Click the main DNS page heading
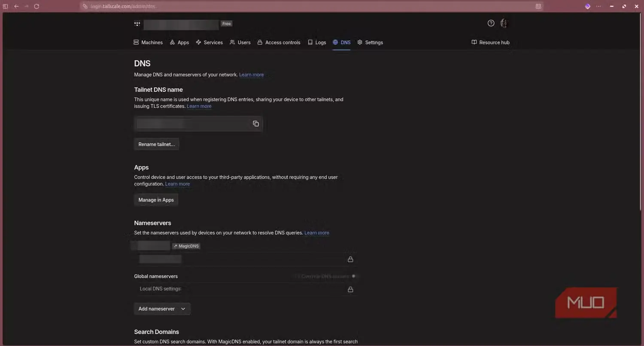This screenshot has height=346, width=644. [142, 63]
